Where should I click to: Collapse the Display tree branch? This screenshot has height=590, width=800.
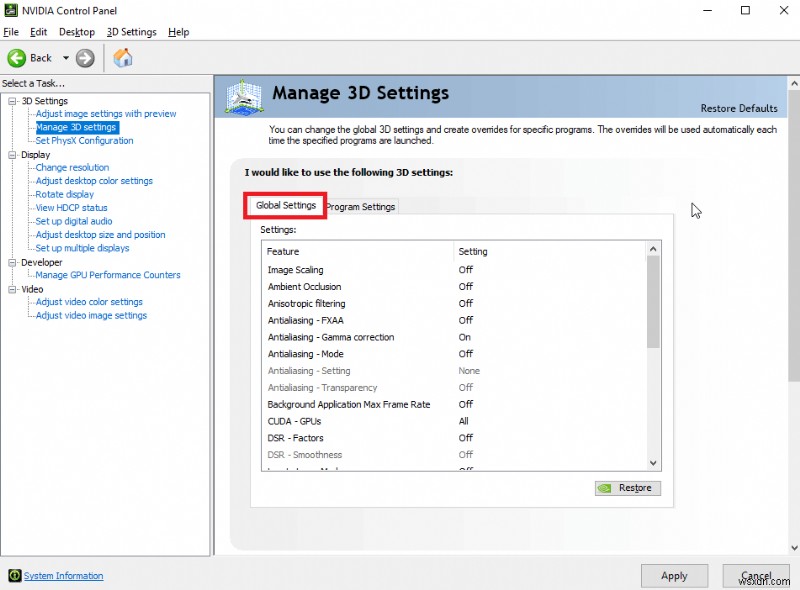pos(10,154)
